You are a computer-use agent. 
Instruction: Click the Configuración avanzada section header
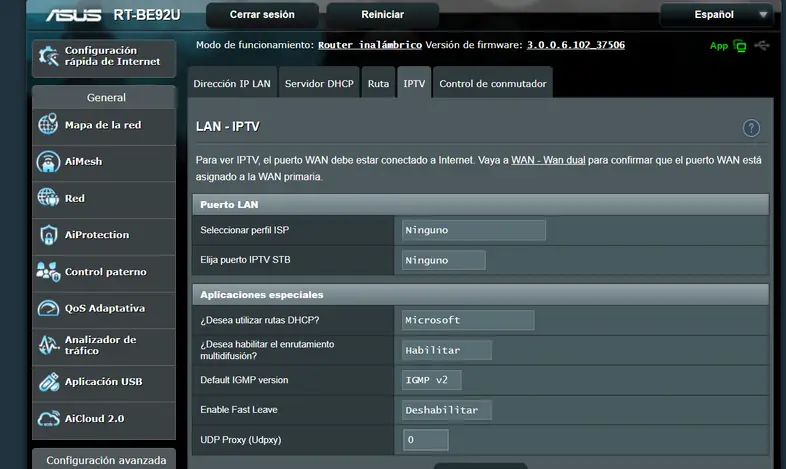click(x=104, y=459)
